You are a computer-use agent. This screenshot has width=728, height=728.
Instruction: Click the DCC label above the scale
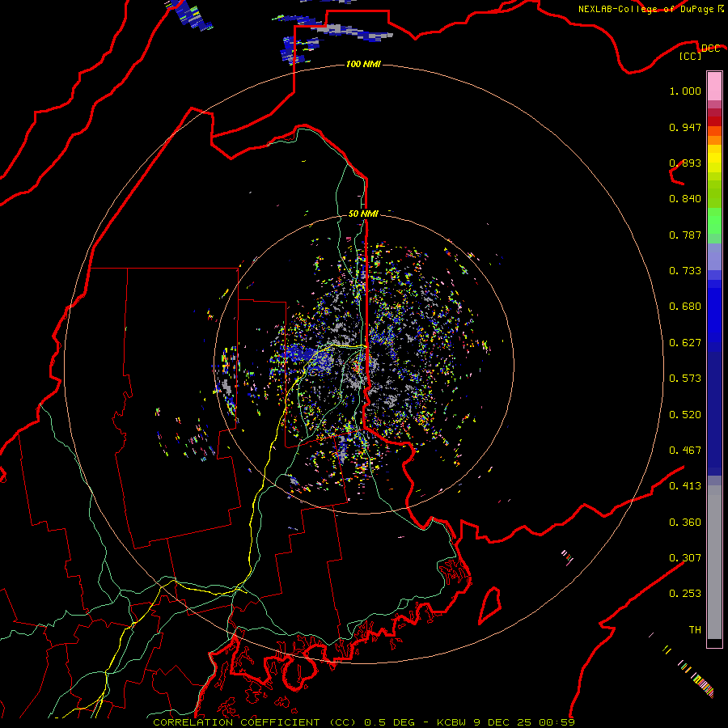pyautogui.click(x=710, y=48)
